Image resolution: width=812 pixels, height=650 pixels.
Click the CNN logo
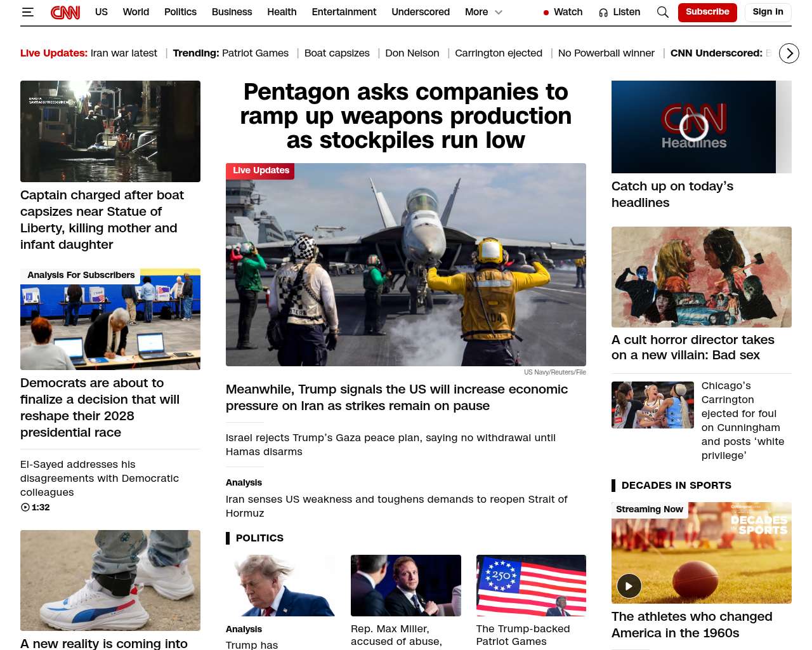65,12
